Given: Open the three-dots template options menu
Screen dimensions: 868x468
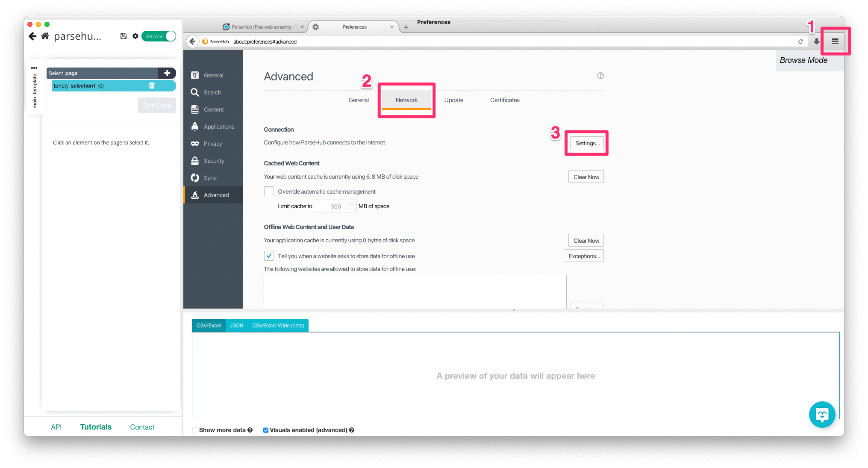Looking at the screenshot, I should (34, 68).
